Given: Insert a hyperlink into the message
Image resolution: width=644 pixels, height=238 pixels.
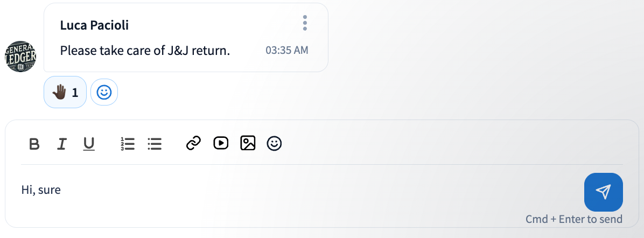Looking at the screenshot, I should point(193,143).
